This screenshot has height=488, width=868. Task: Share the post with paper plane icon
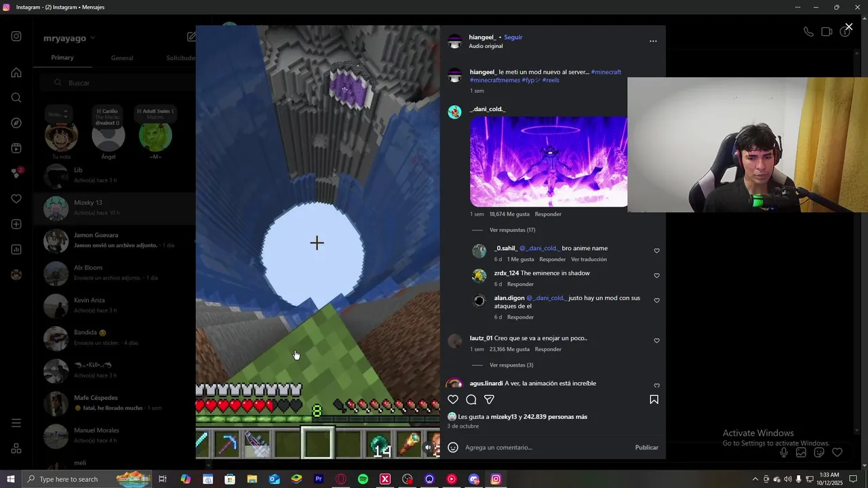coord(489,400)
